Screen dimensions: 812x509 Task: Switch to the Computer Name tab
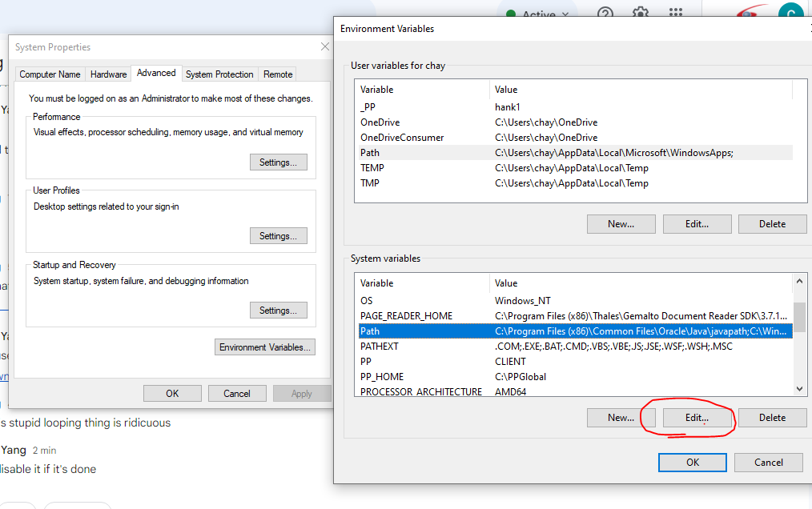coord(50,74)
